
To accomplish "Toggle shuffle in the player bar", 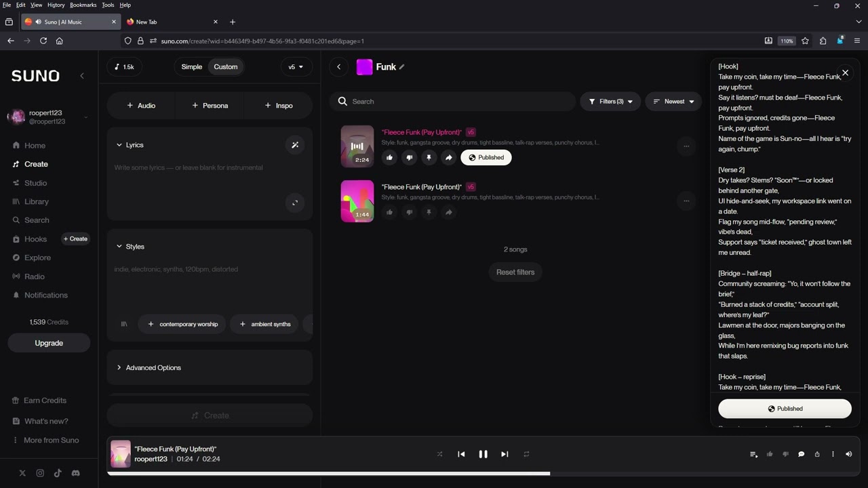I will pos(439,454).
